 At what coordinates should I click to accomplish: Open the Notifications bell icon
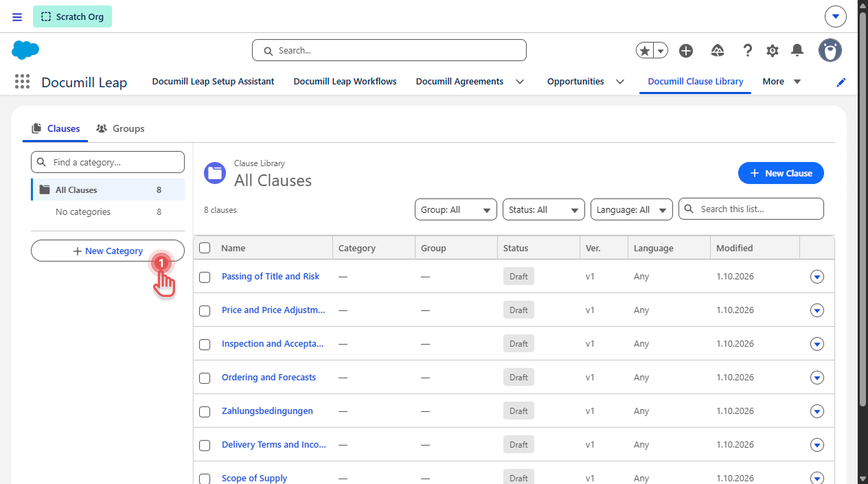pyautogui.click(x=797, y=50)
